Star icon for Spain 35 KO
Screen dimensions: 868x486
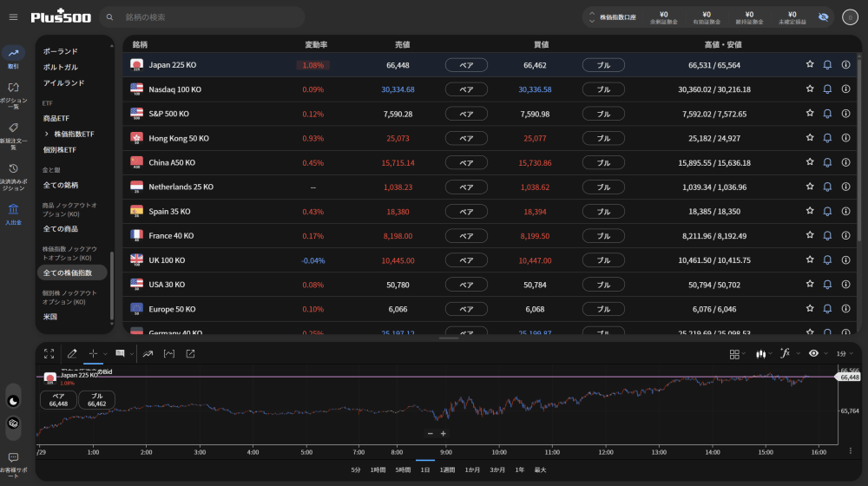810,210
